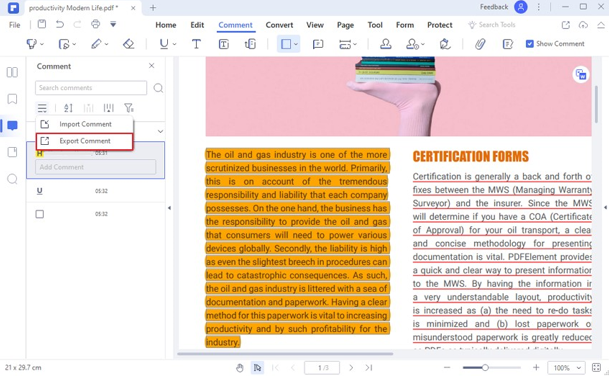Print the document

coord(96,24)
